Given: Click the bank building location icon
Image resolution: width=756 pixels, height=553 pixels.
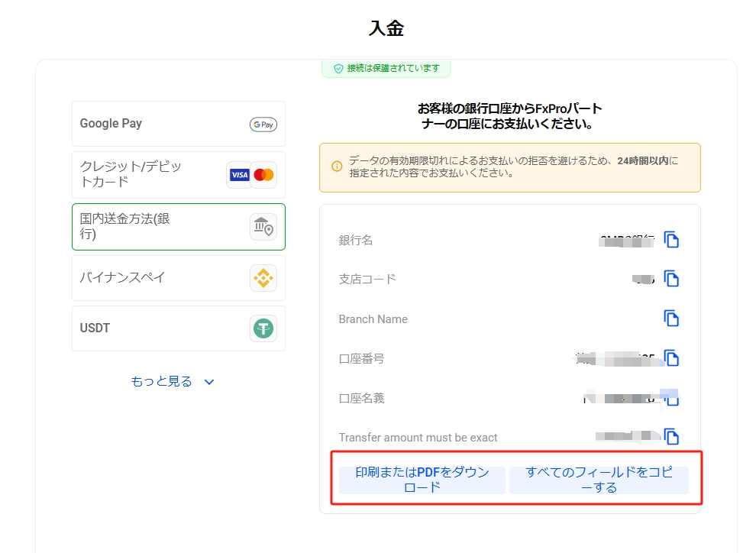Looking at the screenshot, I should [x=263, y=227].
